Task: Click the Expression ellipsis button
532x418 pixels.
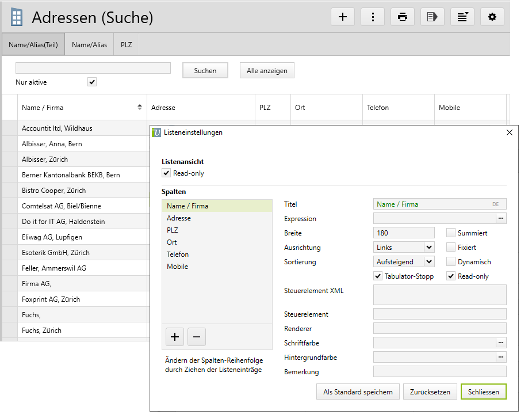Action: (x=501, y=219)
